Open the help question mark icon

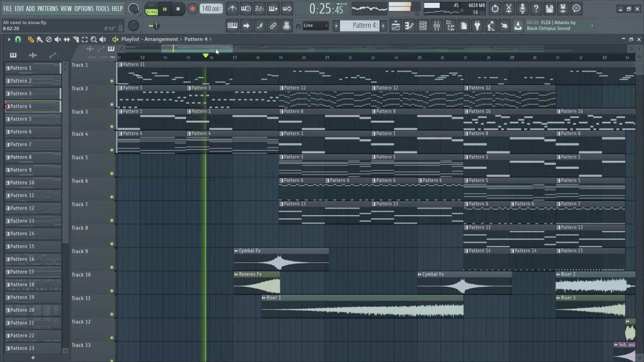tap(536, 9)
